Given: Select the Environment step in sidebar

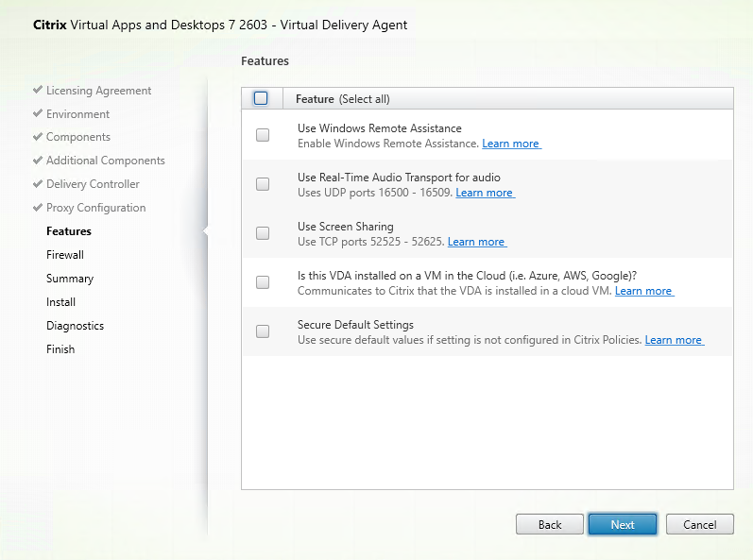Looking at the screenshot, I should click(x=77, y=114).
